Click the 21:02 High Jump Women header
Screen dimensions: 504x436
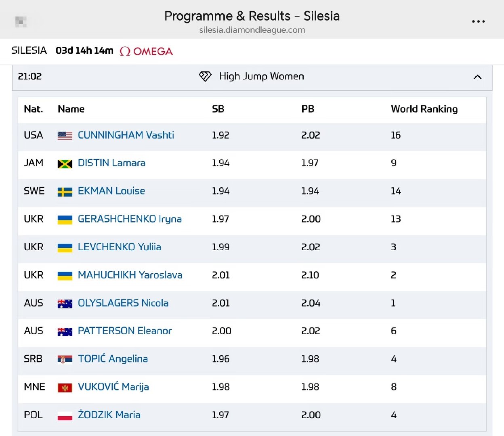pos(252,77)
